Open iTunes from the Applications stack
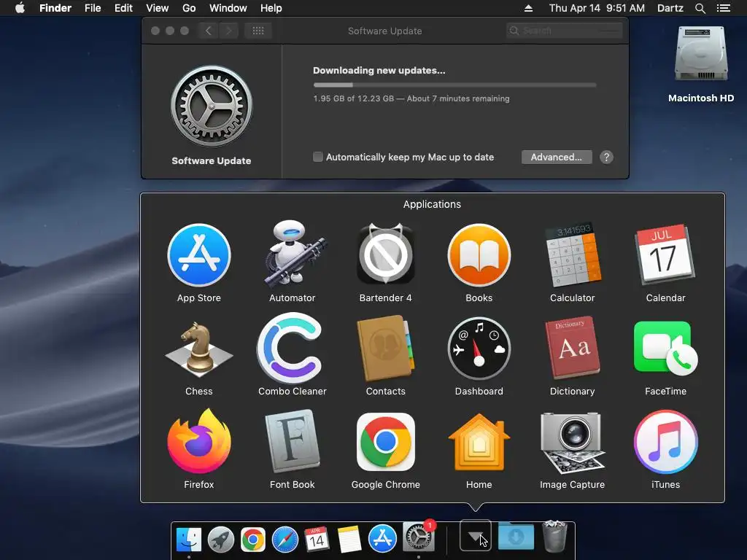747x560 pixels. tap(665, 442)
